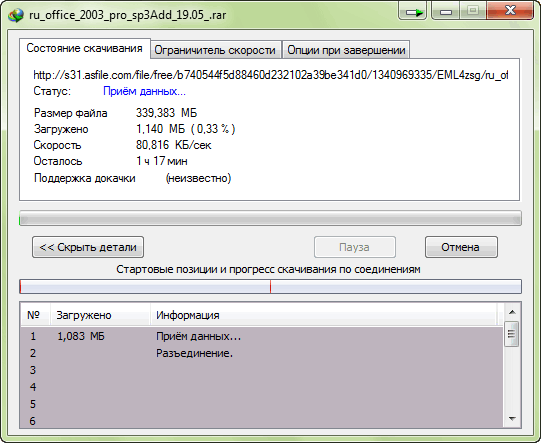
Task: Select connection row 2 Разъединение
Action: click(262, 353)
